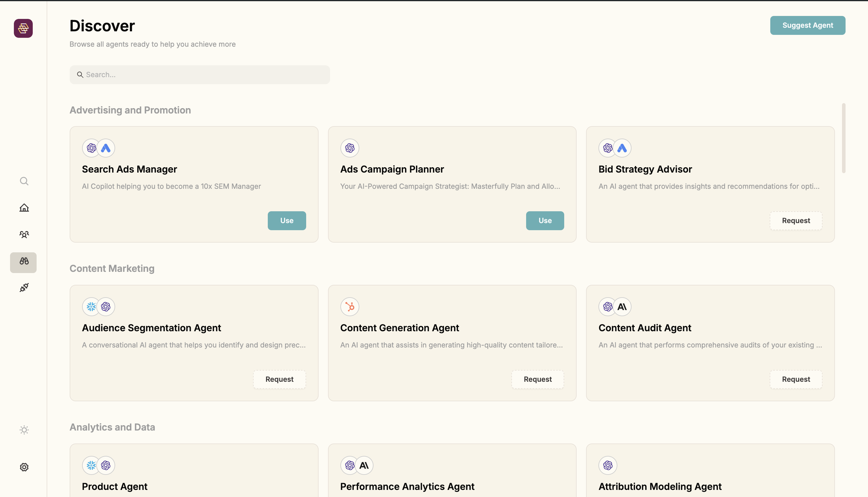Open settings gear icon in sidebar

coord(24,467)
